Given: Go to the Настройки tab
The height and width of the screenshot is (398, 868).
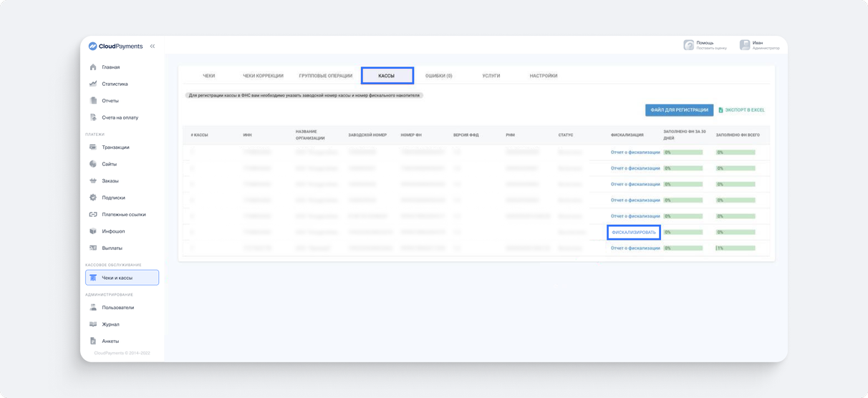Looking at the screenshot, I should coord(544,76).
